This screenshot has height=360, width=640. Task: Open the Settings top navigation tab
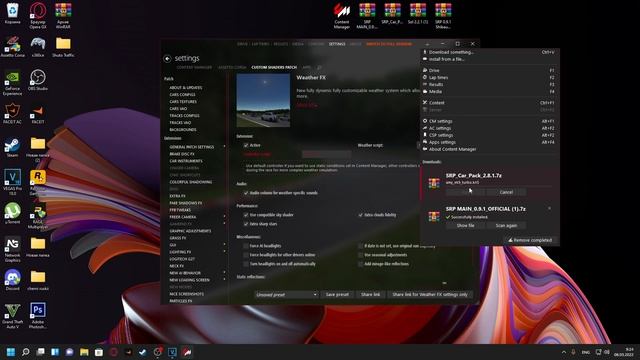[x=337, y=44]
